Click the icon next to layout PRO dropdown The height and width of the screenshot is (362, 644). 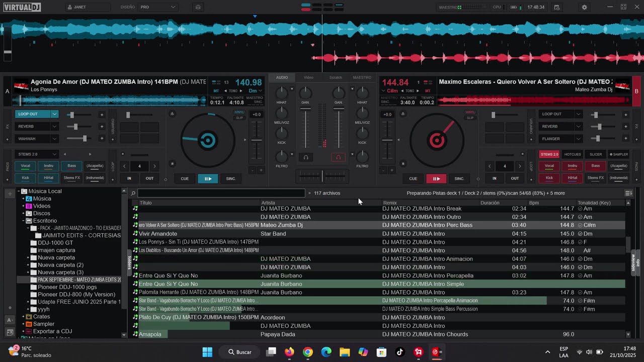tap(198, 8)
